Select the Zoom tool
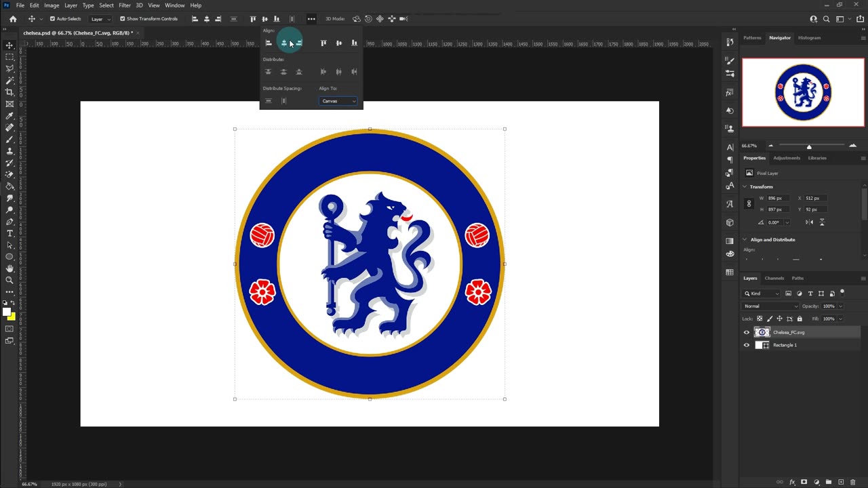 tap(9, 280)
